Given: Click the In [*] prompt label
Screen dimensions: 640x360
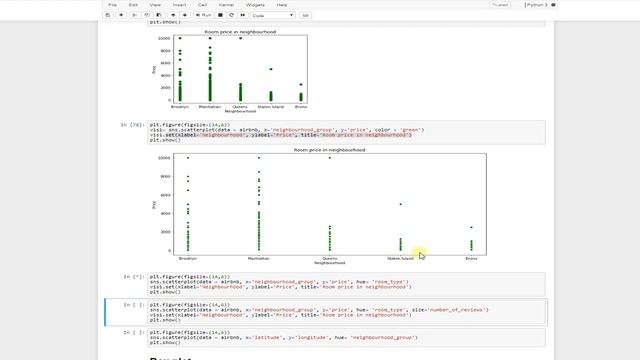Looking at the screenshot, I should tap(134, 277).
